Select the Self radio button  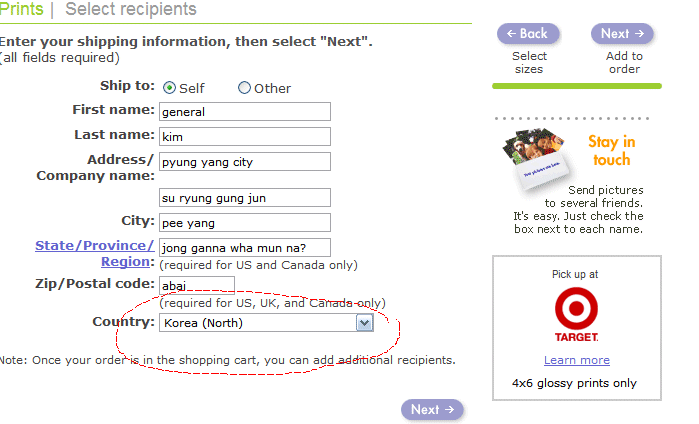point(169,88)
